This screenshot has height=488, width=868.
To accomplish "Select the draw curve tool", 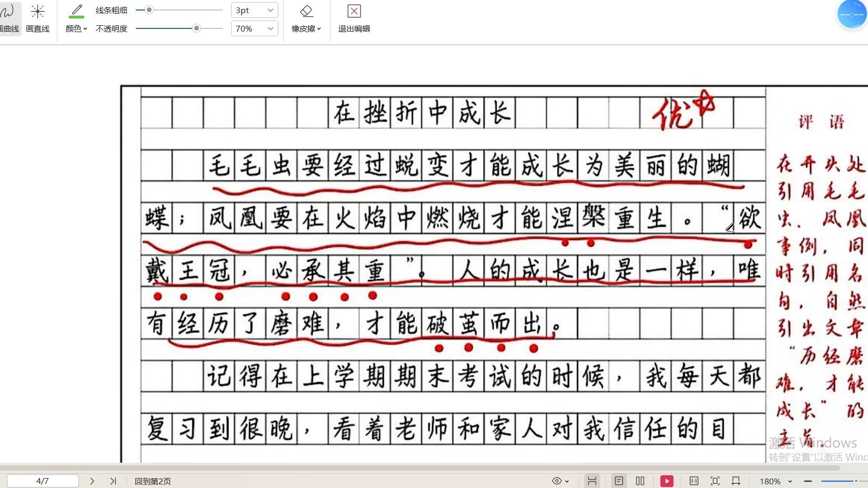I will tap(9, 19).
